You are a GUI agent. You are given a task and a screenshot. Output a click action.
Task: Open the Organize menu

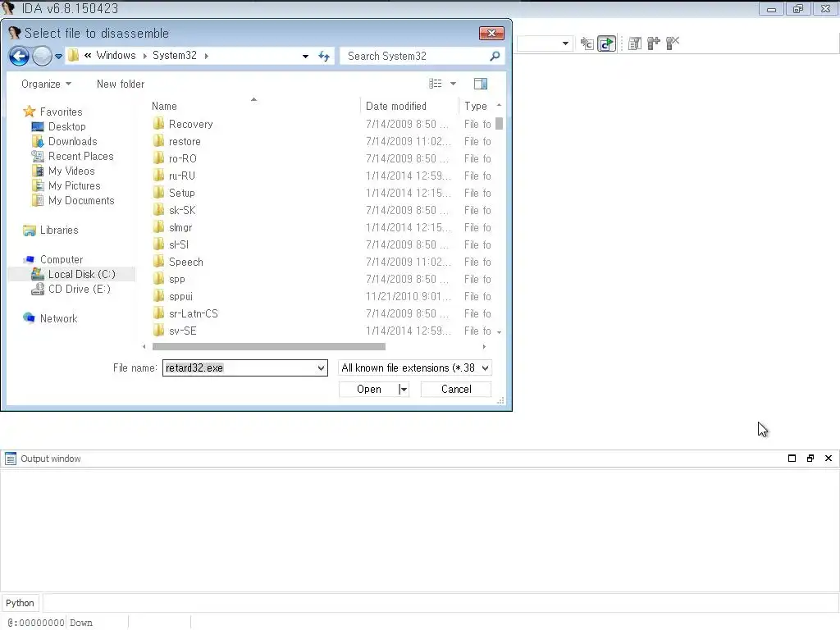(46, 84)
